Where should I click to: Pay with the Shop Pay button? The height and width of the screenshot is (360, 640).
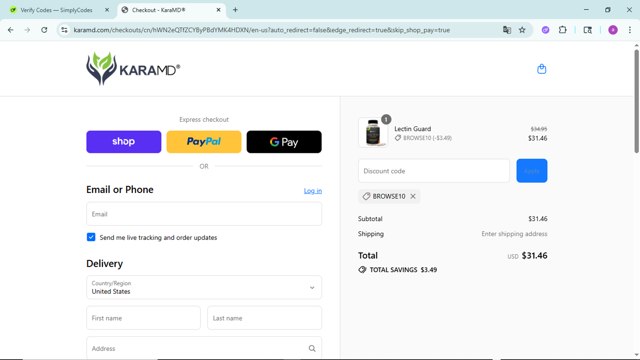pos(124,142)
